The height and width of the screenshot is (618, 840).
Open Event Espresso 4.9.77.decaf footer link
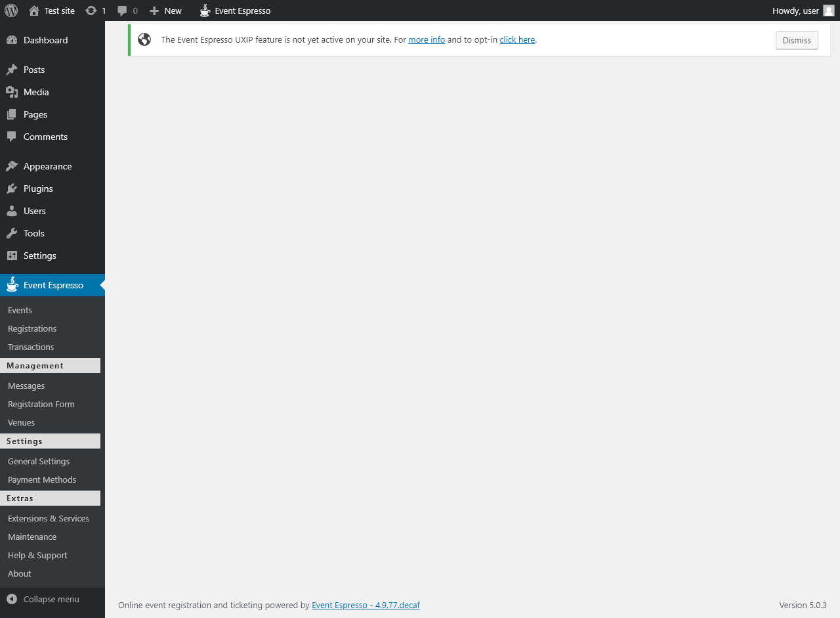click(366, 605)
